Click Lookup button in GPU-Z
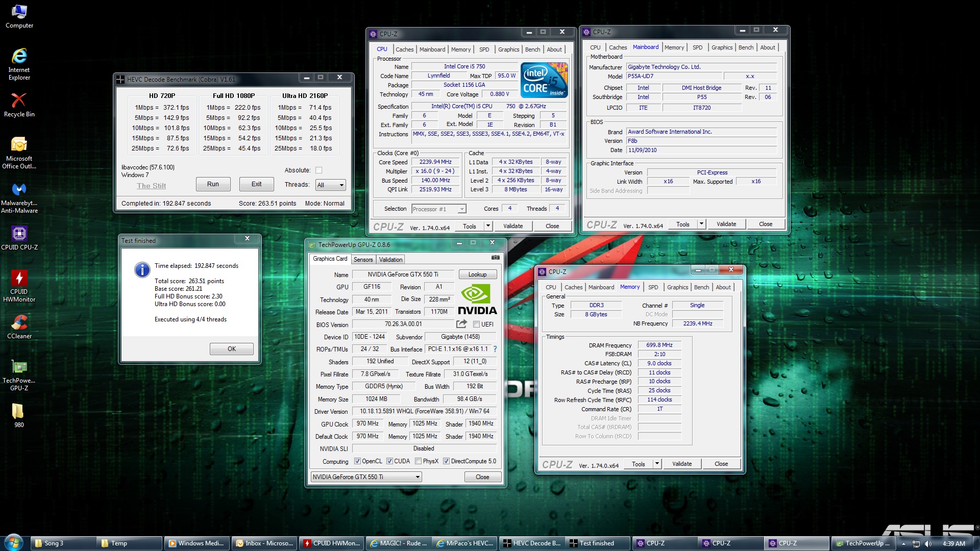 coord(477,274)
